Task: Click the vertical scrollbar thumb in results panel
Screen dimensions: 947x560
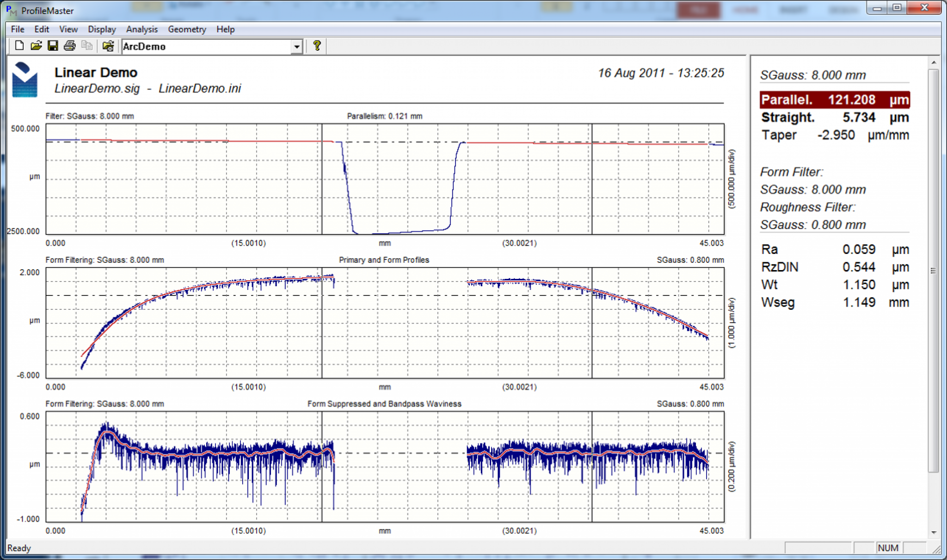Action: coord(934,271)
